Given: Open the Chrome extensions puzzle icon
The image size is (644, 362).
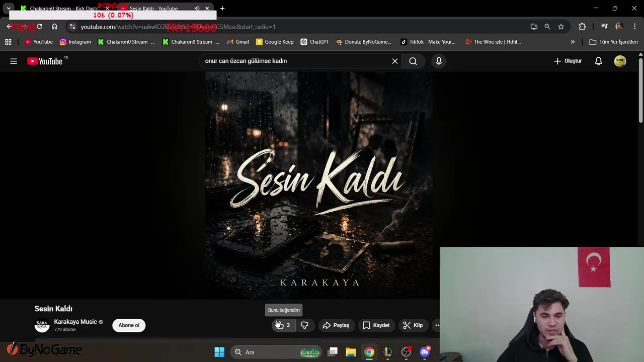Looking at the screenshot, I should tap(582, 27).
